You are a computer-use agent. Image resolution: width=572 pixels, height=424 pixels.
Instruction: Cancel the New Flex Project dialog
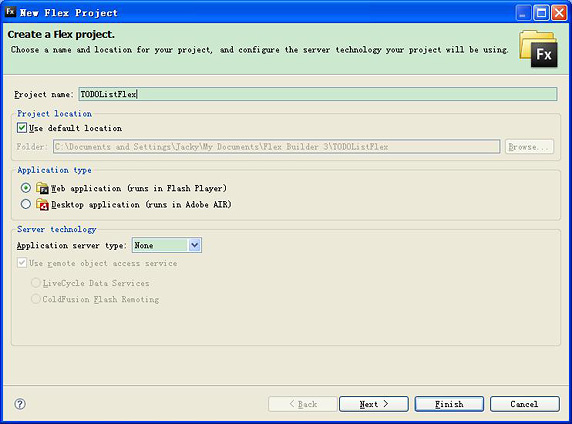coord(525,404)
